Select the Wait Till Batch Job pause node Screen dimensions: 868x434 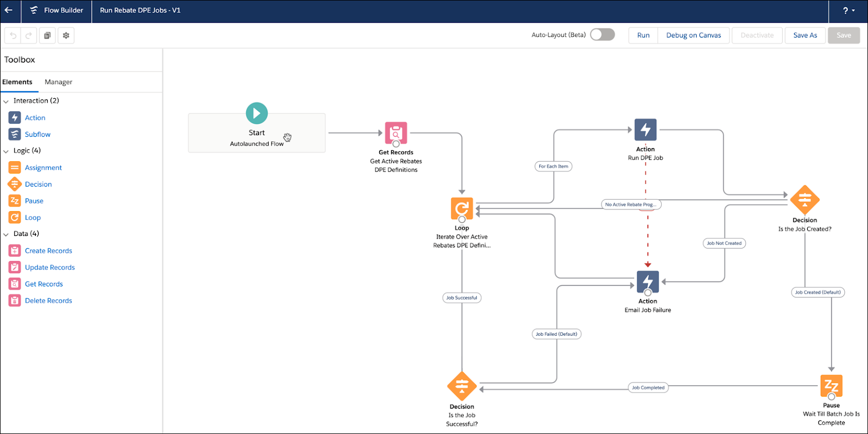(x=831, y=385)
